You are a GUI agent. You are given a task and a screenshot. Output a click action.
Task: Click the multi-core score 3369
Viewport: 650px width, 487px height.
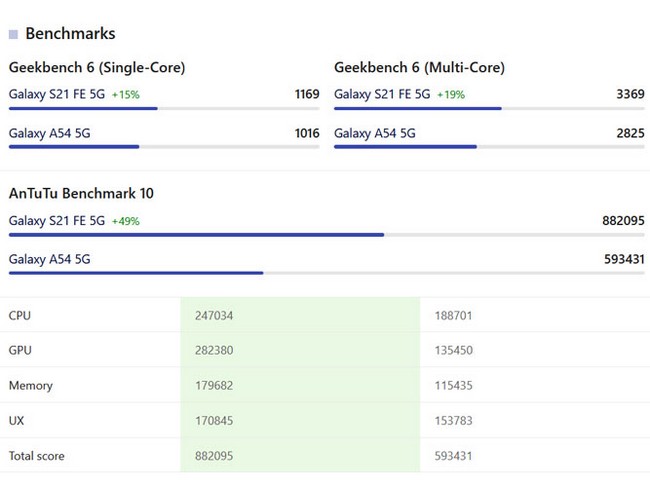[x=630, y=94]
